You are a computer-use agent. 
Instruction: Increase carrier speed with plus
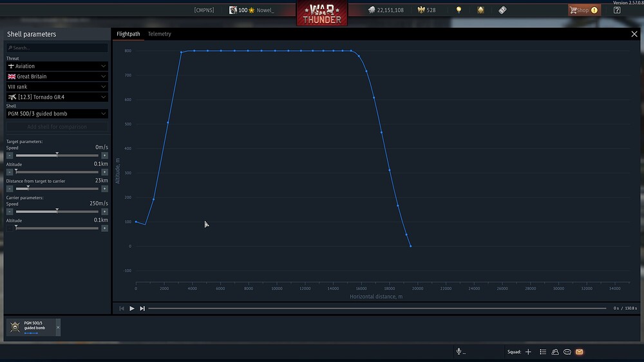pos(105,212)
